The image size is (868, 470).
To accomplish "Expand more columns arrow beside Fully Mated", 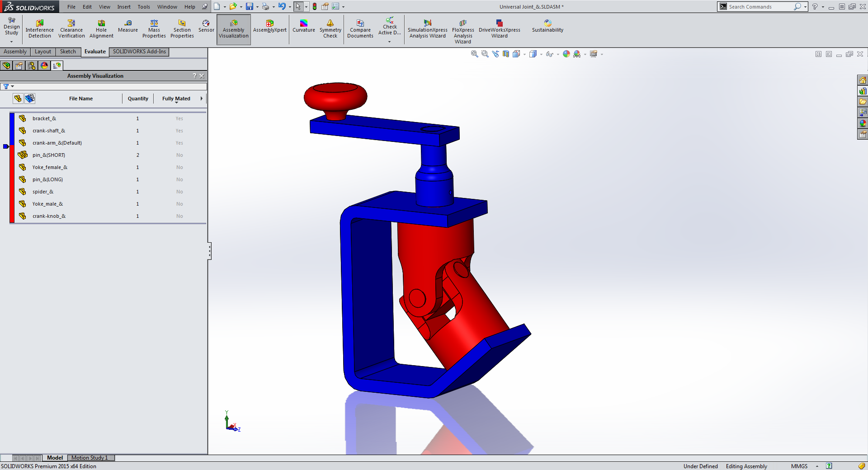I will (x=202, y=99).
